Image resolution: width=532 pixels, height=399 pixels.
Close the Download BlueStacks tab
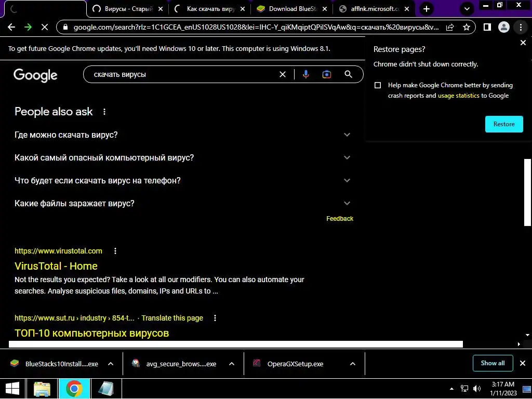325,9
